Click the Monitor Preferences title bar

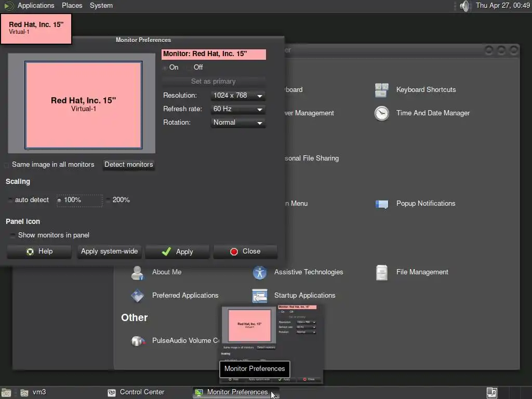tap(143, 40)
